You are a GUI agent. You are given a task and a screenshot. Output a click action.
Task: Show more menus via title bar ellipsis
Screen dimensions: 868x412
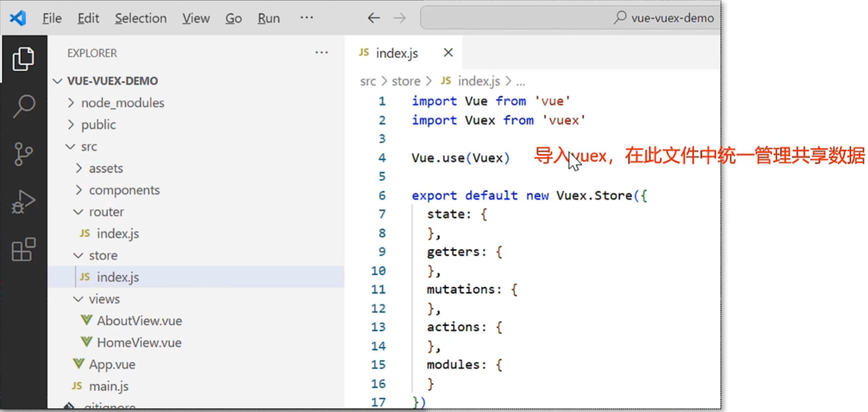click(x=307, y=18)
